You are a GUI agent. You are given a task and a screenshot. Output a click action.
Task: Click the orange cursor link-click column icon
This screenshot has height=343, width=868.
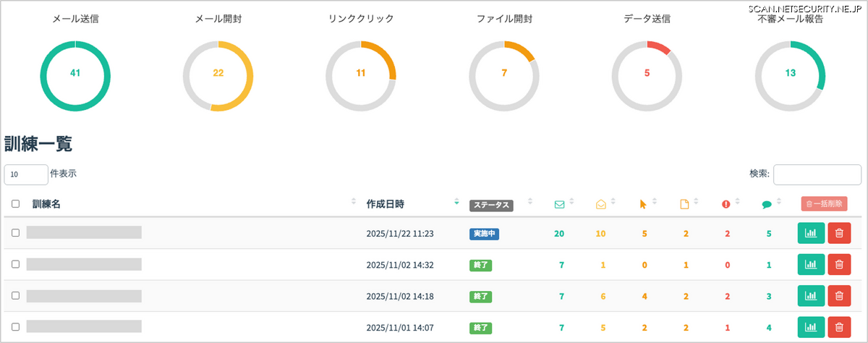[642, 204]
